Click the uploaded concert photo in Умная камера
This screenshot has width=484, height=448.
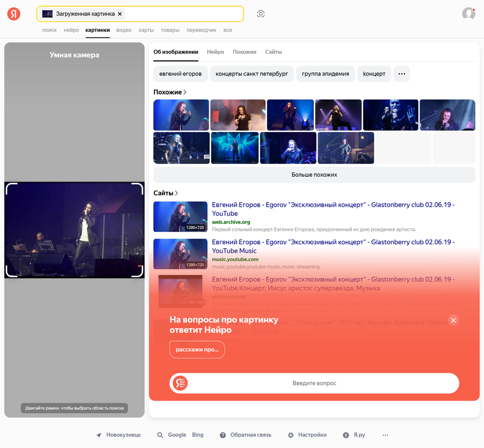point(74,230)
